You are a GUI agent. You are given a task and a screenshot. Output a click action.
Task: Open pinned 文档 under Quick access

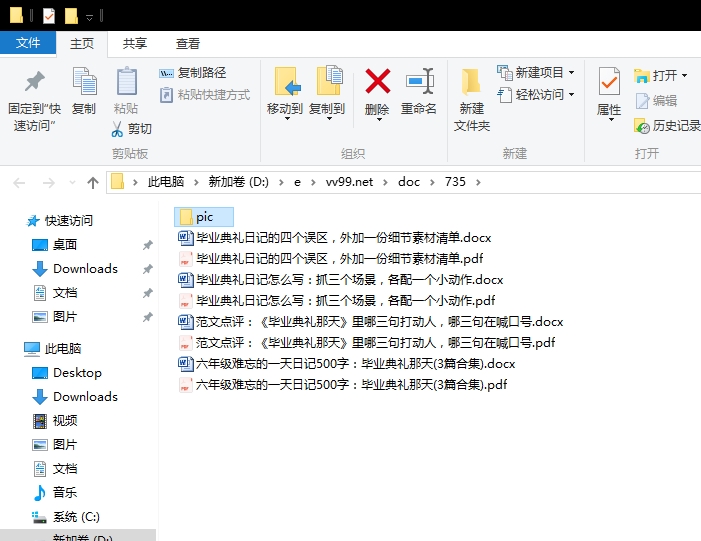pos(55,293)
